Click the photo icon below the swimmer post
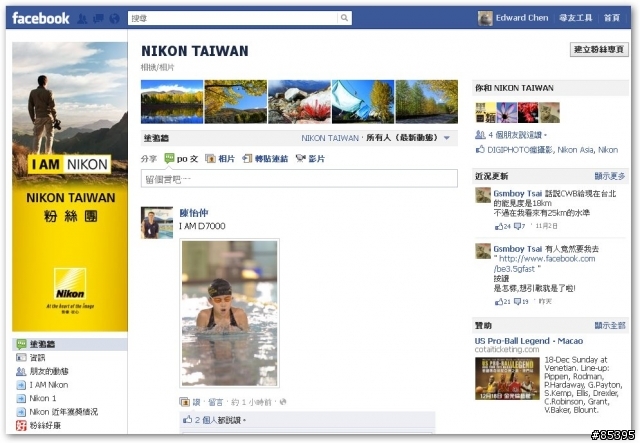Screen dimensions: 640x443 [184, 402]
